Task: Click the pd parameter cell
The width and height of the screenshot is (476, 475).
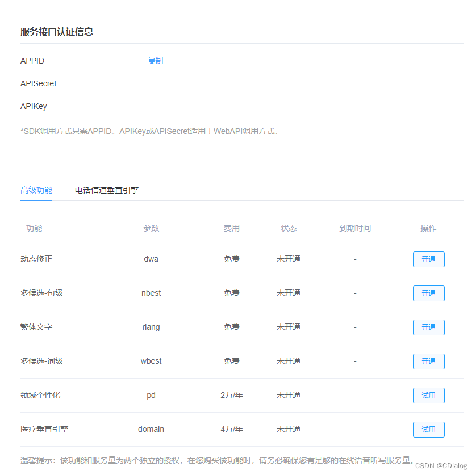Action: (151, 396)
